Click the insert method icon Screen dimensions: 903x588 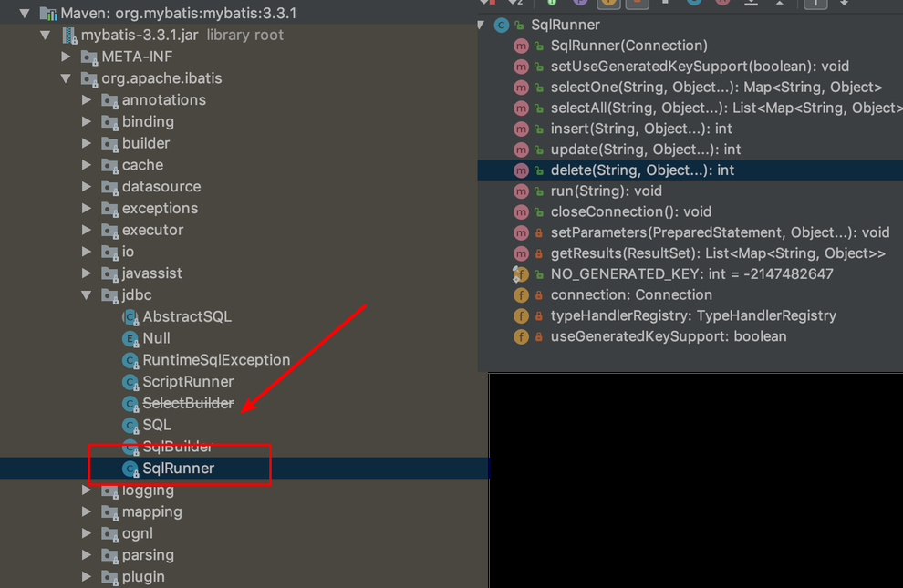point(521,129)
